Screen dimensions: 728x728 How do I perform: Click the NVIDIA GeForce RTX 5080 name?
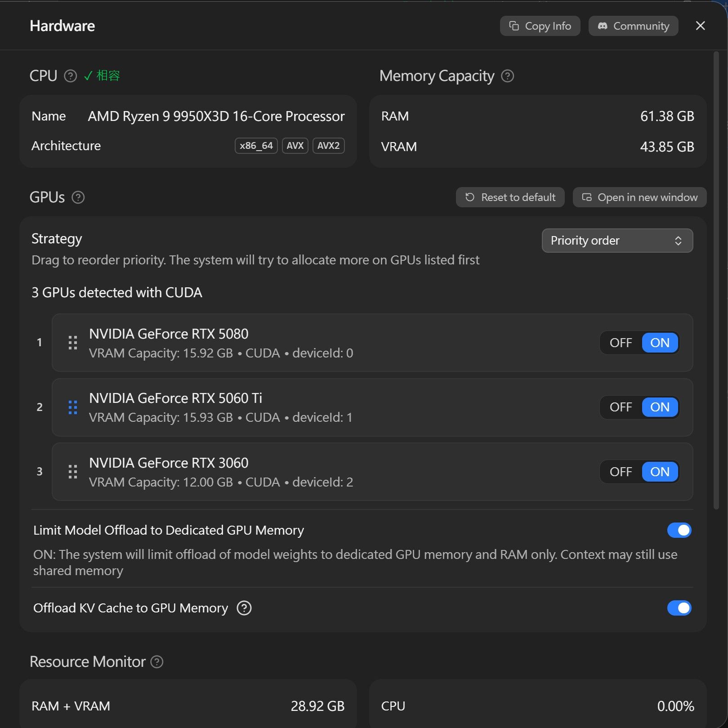point(169,334)
